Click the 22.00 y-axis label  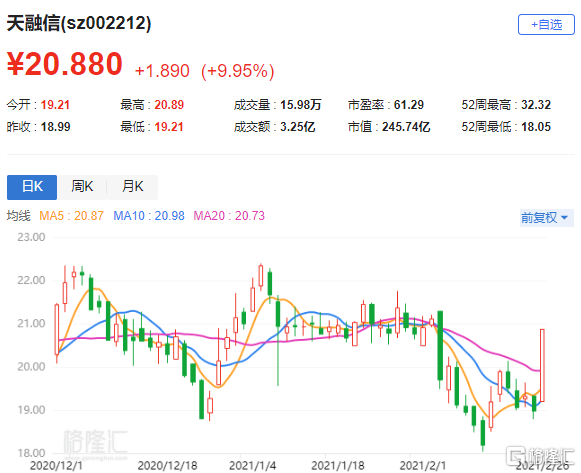(x=31, y=280)
